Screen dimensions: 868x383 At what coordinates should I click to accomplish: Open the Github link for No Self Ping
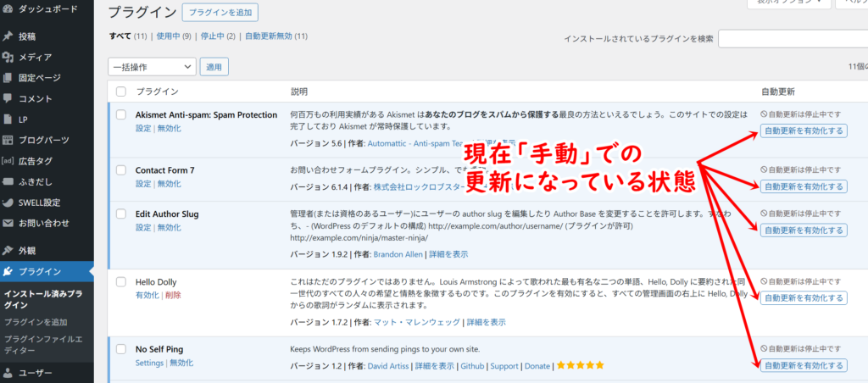pos(472,366)
